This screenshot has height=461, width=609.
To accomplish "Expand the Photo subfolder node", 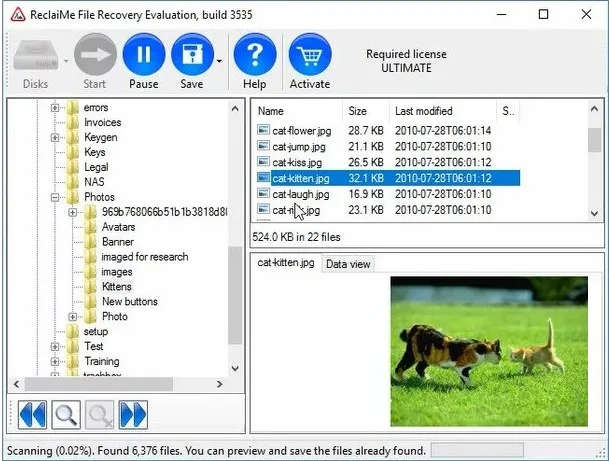I will click(73, 317).
